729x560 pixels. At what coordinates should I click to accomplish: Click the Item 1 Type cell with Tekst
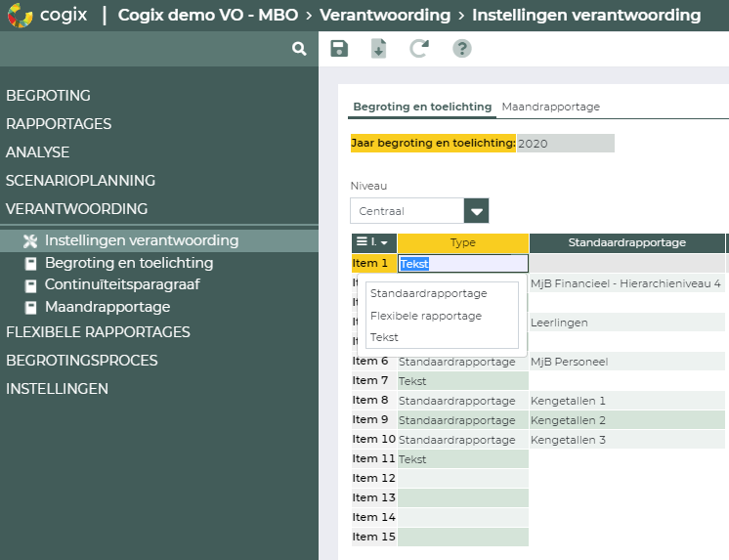click(x=463, y=264)
